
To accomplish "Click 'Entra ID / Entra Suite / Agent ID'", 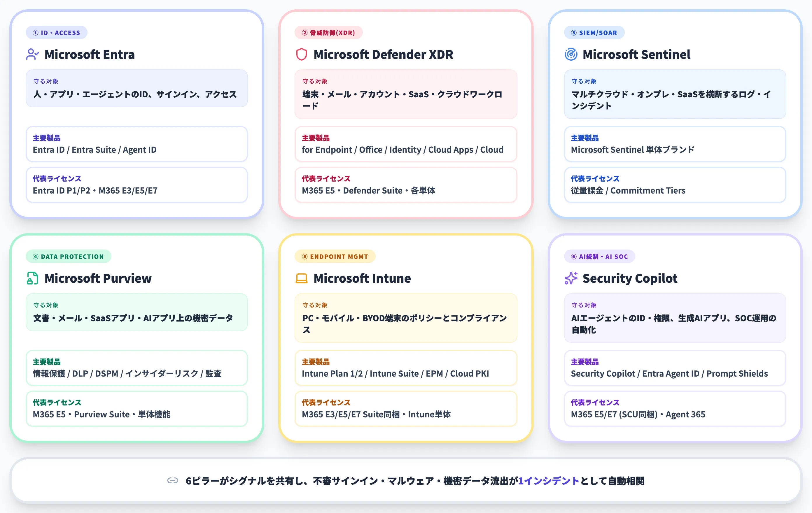I will 94,150.
